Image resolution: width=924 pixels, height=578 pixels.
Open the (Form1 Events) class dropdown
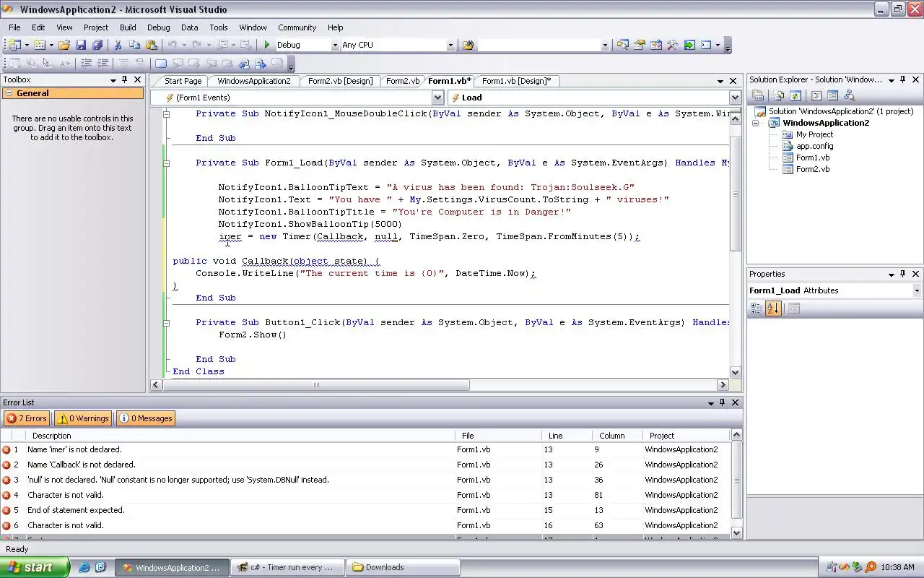(x=437, y=98)
